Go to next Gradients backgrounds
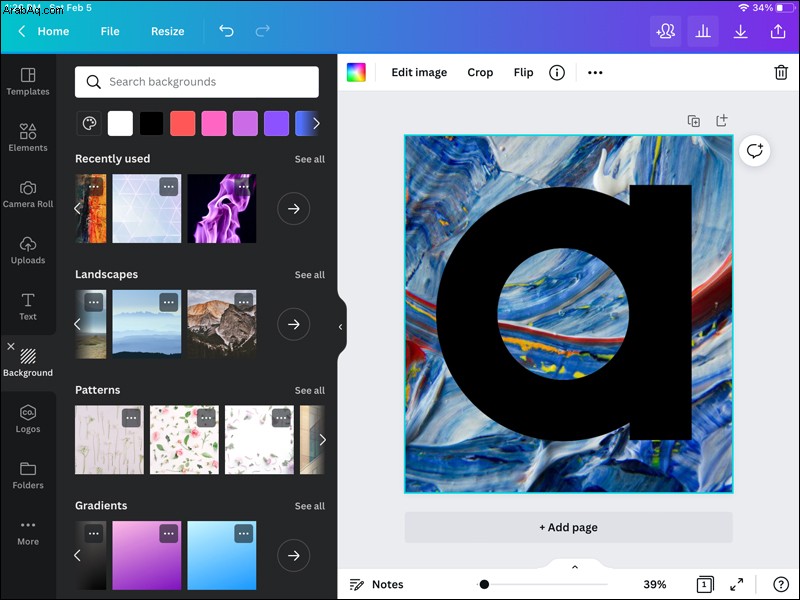800x600 pixels. click(293, 556)
